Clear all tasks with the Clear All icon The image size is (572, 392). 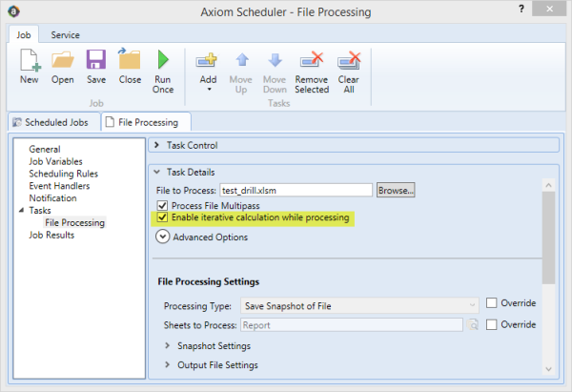349,60
